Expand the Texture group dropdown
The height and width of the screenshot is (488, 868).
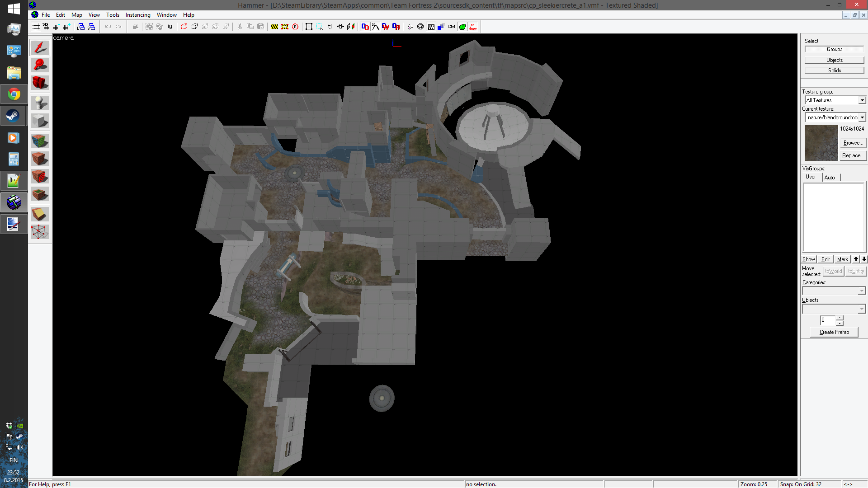(862, 100)
